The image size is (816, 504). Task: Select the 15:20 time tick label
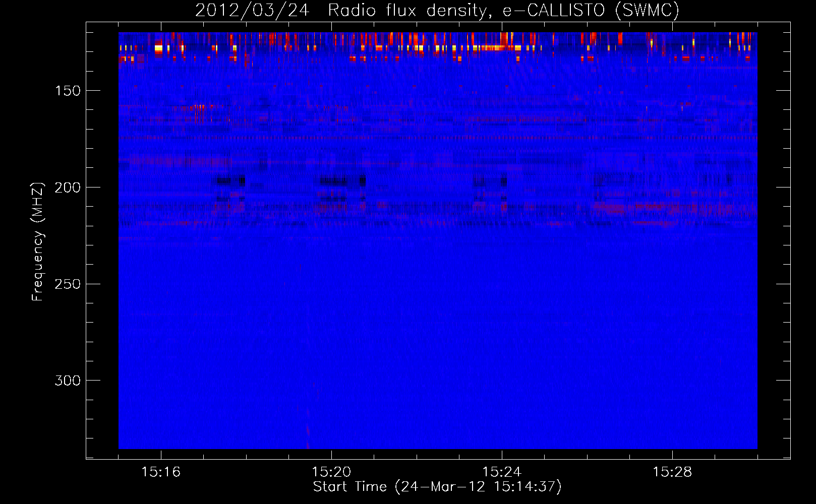331,472
